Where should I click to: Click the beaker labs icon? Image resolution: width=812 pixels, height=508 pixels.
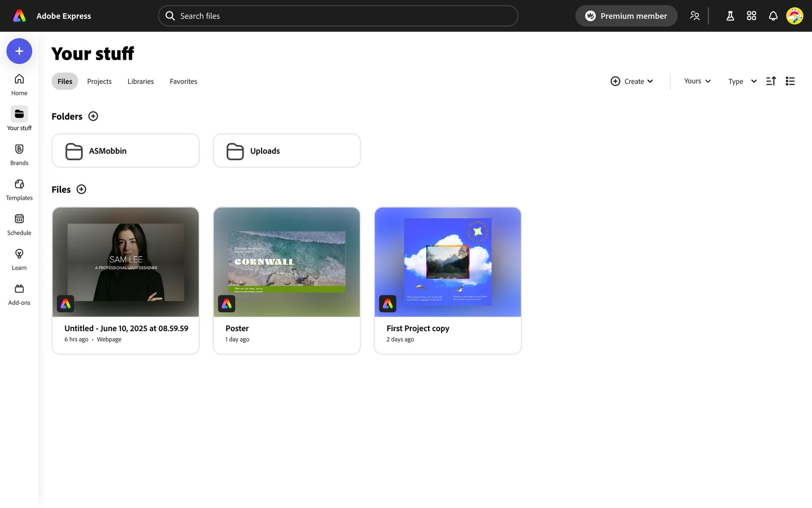tap(730, 16)
